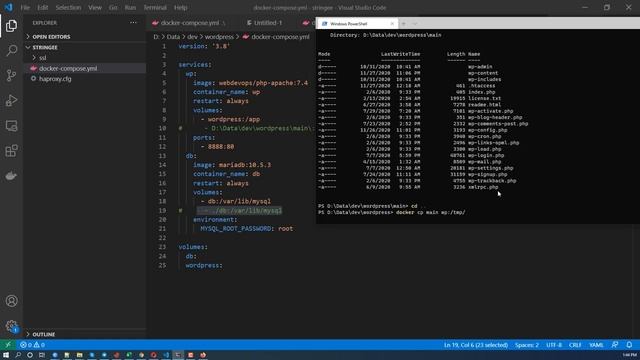Open the Go menu
This screenshot has height=360, width=640.
click(x=113, y=7)
